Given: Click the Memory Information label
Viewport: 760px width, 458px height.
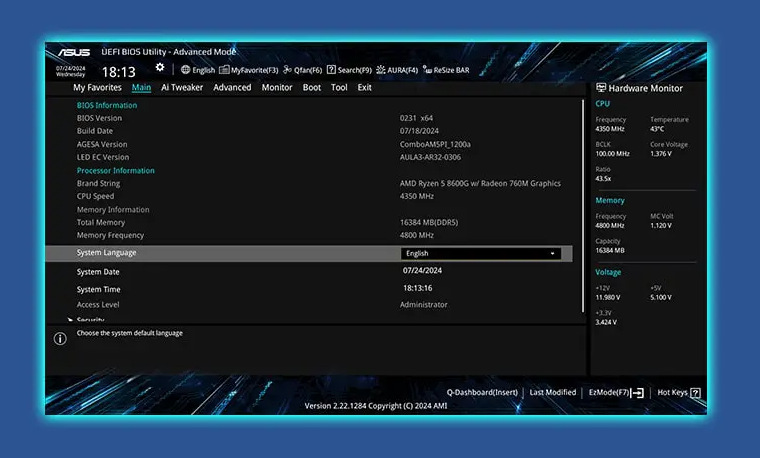Looking at the screenshot, I should point(113,209).
